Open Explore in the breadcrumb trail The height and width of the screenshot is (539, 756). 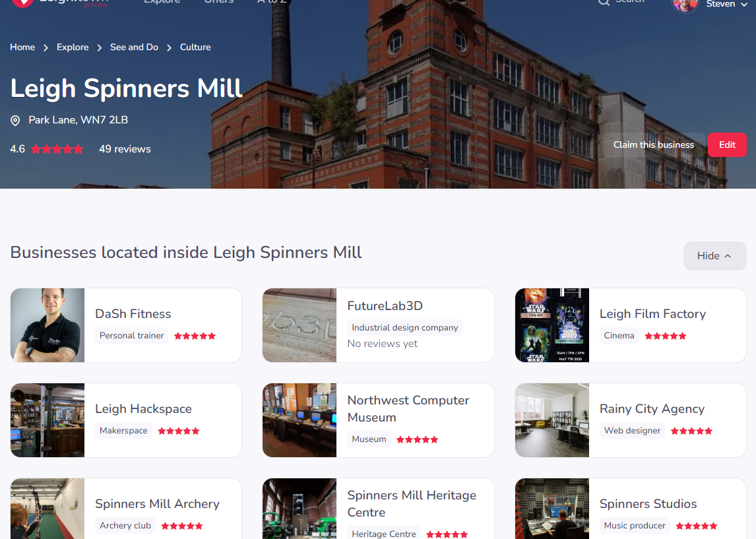tap(73, 48)
